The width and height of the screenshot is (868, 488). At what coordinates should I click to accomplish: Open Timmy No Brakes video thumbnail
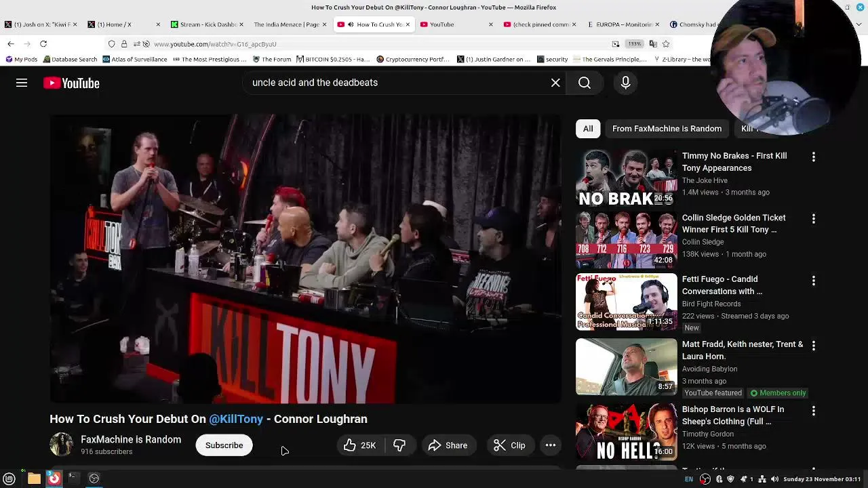coord(626,178)
